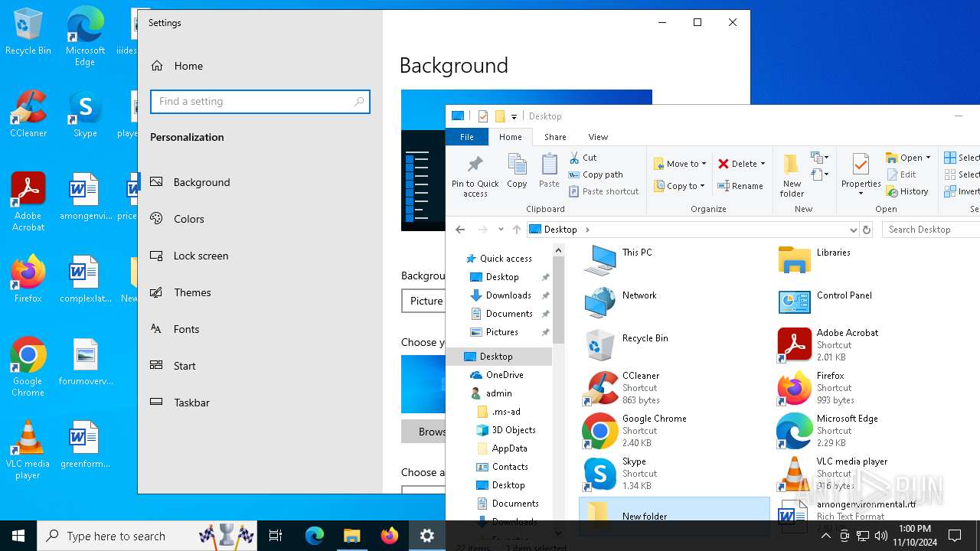Click the Paste ribbon button
This screenshot has width=980, height=551.
549,171
